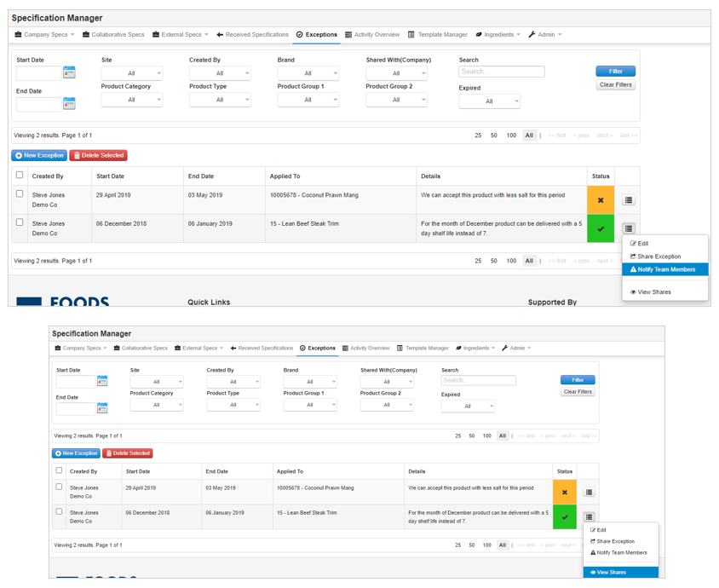
Task: Set 100 results per page, upper top pager
Action: [511, 135]
